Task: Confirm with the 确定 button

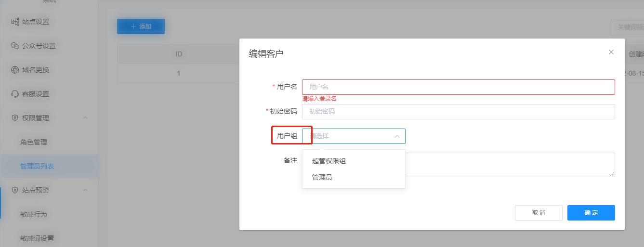Action: [591, 213]
